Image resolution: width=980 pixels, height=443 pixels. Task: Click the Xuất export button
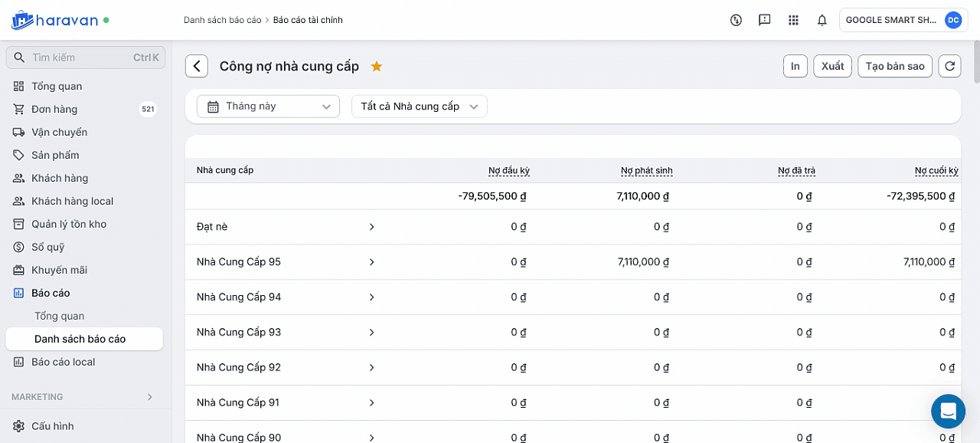(x=832, y=67)
